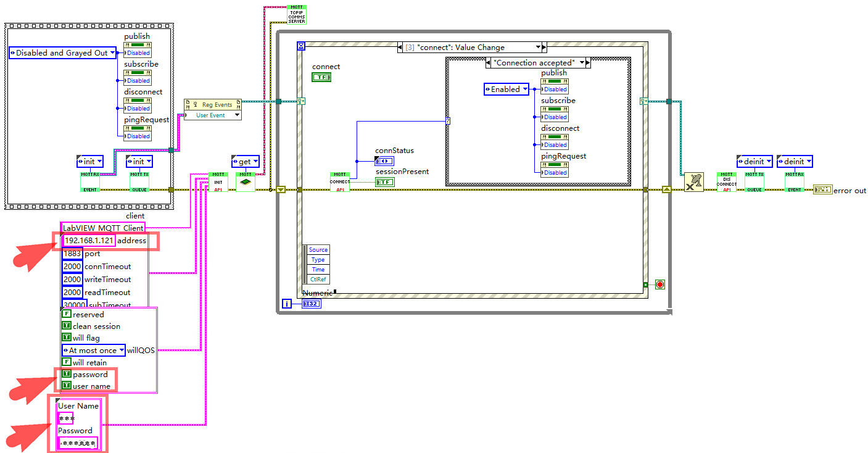Click the TCP/IP comms server node
This screenshot has width=868, height=453.
pyautogui.click(x=297, y=14)
